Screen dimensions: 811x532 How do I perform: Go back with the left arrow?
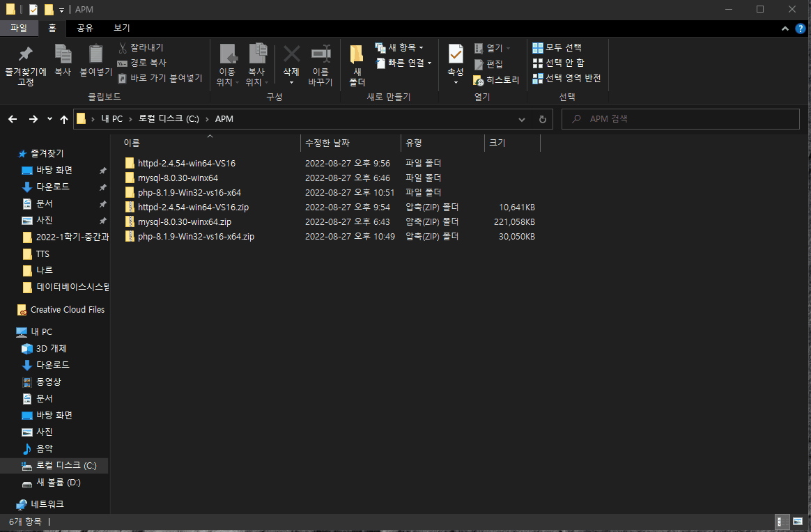click(x=13, y=120)
